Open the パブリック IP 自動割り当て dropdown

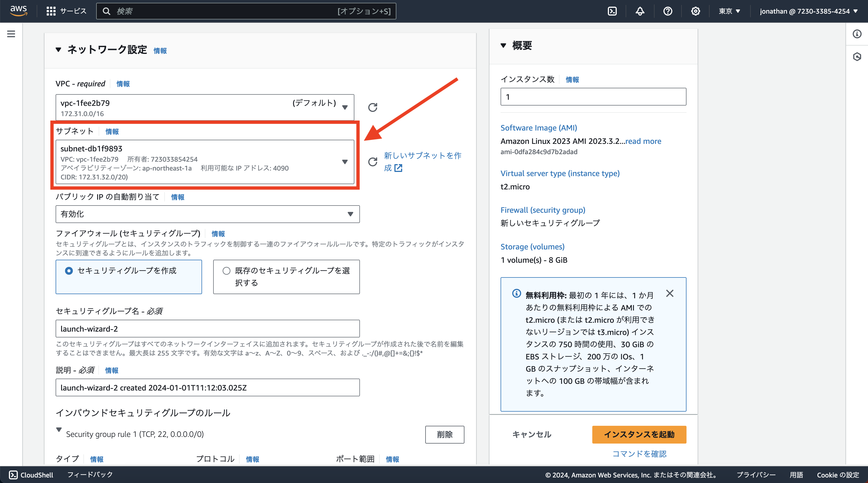pos(350,214)
